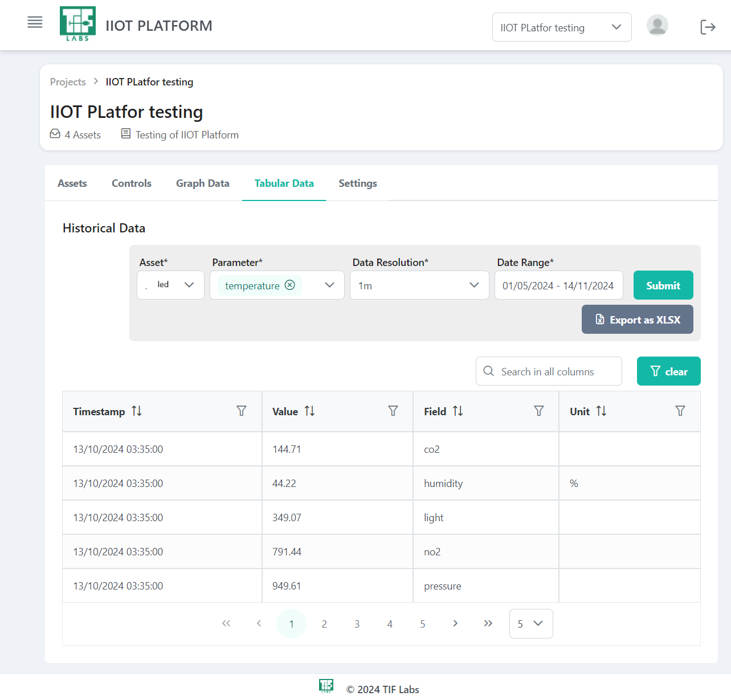Open the Data Resolution 1m dropdown
The image size is (731, 700).
[x=419, y=285]
